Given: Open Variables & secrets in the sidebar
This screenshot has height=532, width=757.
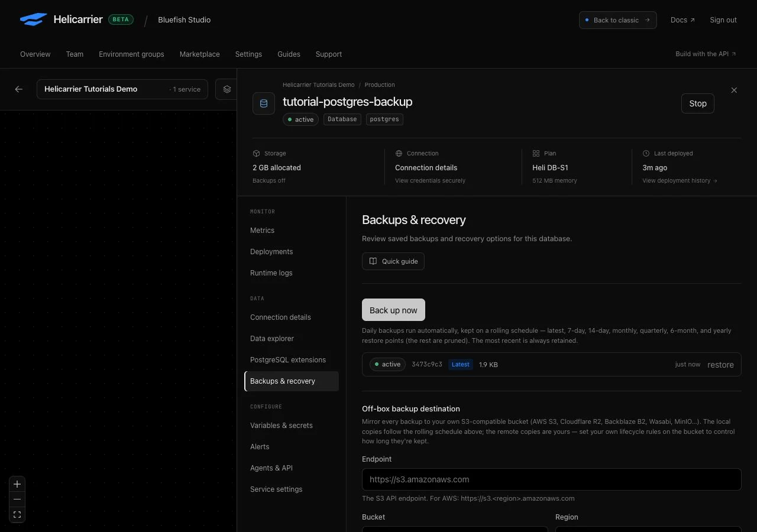Looking at the screenshot, I should 292,426.
